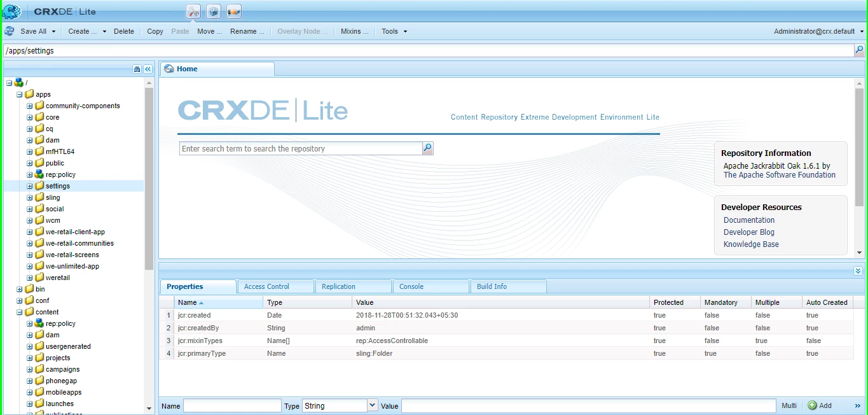Click the Delete toolbar button
Screen dimensions: 868x415
(x=124, y=31)
